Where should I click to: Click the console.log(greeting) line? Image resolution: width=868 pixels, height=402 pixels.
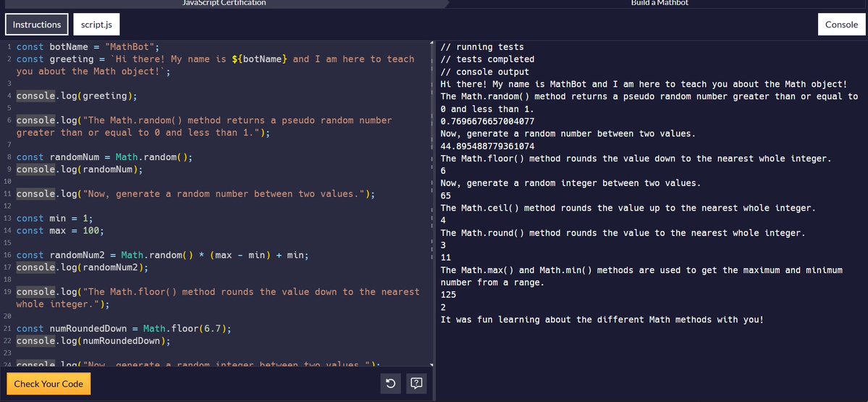[x=77, y=96]
